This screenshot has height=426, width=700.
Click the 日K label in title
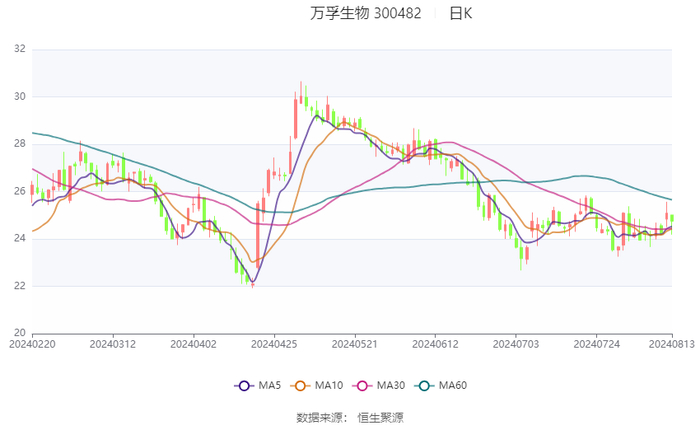point(460,14)
